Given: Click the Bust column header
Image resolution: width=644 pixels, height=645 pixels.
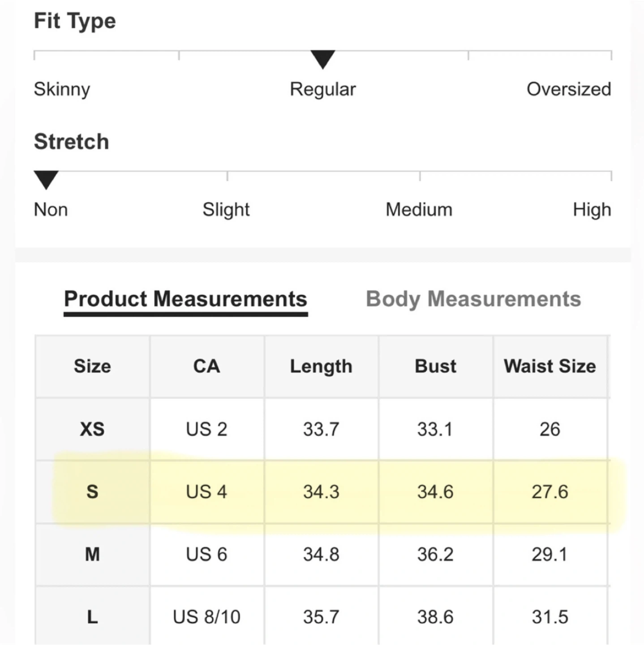Looking at the screenshot, I should [435, 366].
